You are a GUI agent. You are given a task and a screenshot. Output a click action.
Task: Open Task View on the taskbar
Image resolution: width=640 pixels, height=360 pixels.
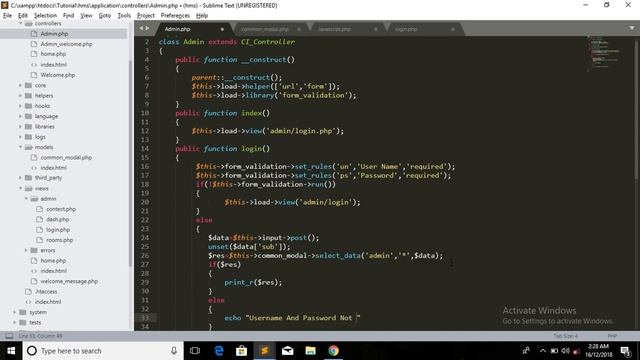(195, 351)
